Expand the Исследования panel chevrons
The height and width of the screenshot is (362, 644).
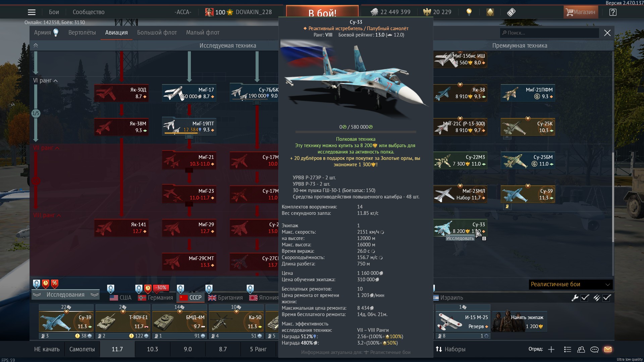(66, 295)
